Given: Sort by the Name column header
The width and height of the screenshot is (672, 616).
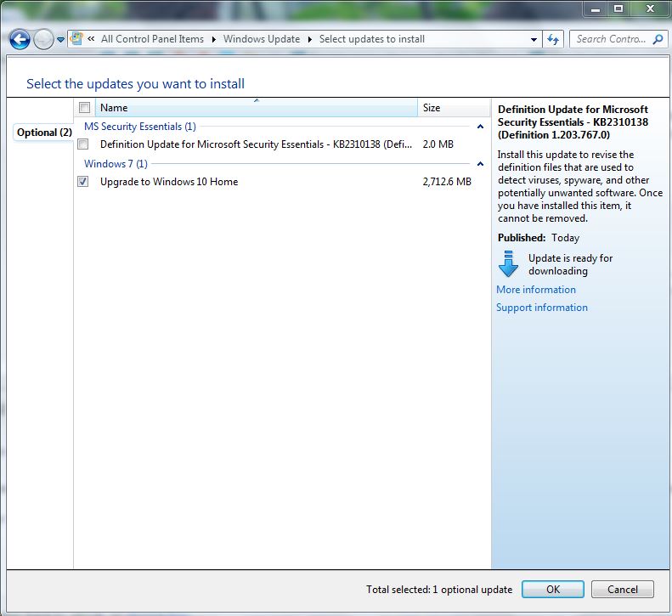Looking at the screenshot, I should pyautogui.click(x=257, y=108).
